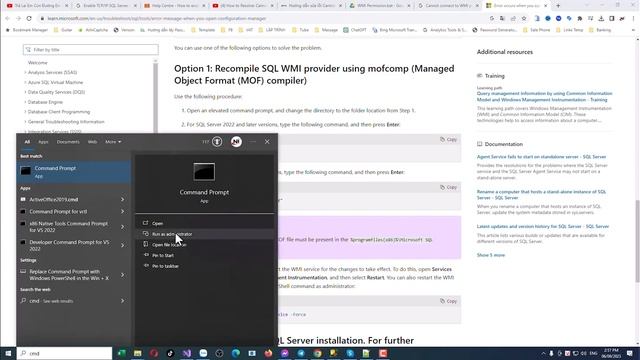Viewport: 640px width, 360px height.
Task: Select the All search filter tab
Action: tap(27, 142)
